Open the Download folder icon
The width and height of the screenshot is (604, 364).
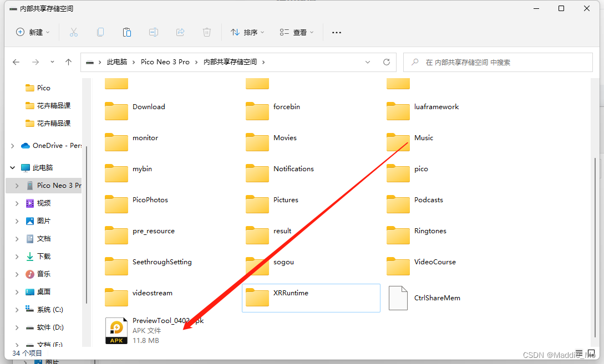click(116, 111)
